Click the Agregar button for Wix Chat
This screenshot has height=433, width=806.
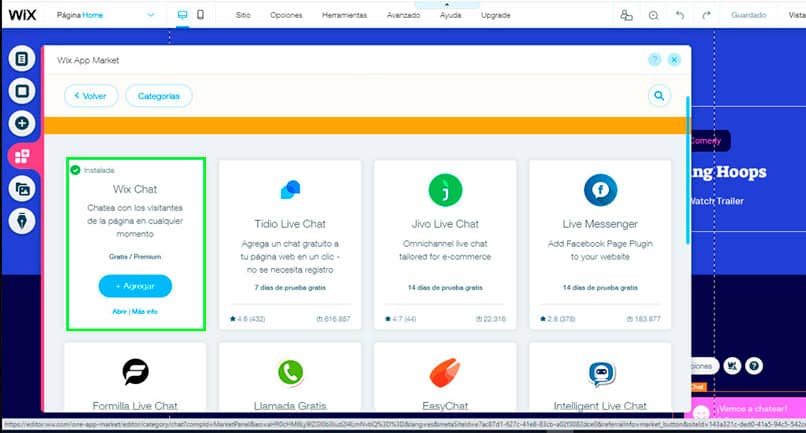(x=135, y=286)
